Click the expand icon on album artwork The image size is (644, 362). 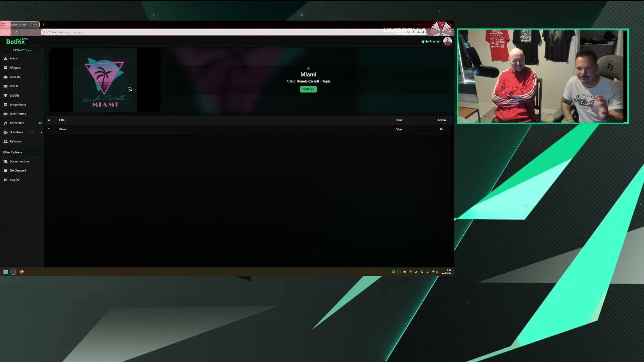click(130, 89)
